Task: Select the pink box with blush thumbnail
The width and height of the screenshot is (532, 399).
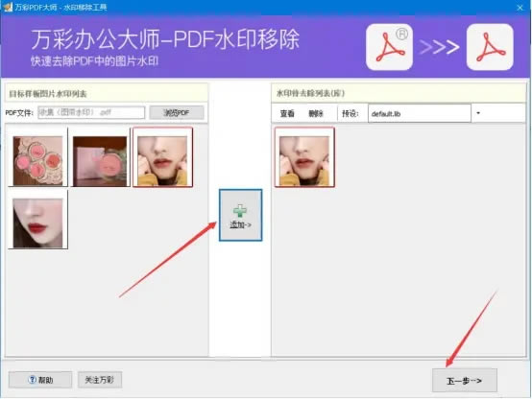Action: [x=100, y=157]
